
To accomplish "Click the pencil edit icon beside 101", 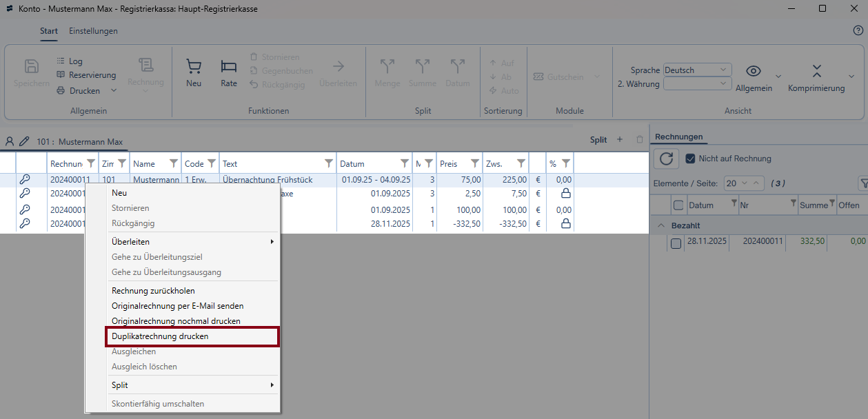I will click(x=24, y=141).
